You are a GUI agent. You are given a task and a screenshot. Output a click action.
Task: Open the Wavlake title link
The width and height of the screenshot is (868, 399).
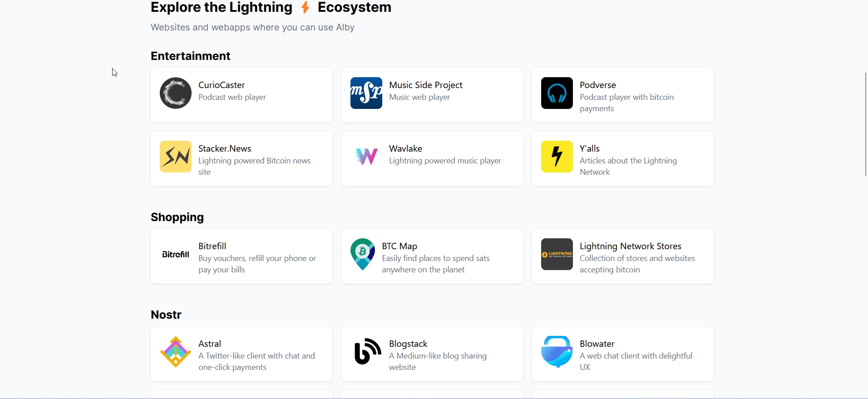(405, 148)
